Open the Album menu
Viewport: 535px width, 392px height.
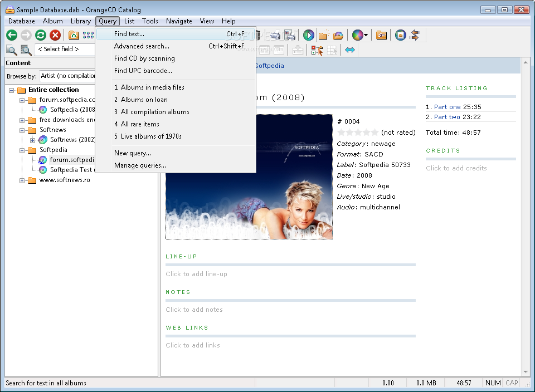(x=52, y=21)
